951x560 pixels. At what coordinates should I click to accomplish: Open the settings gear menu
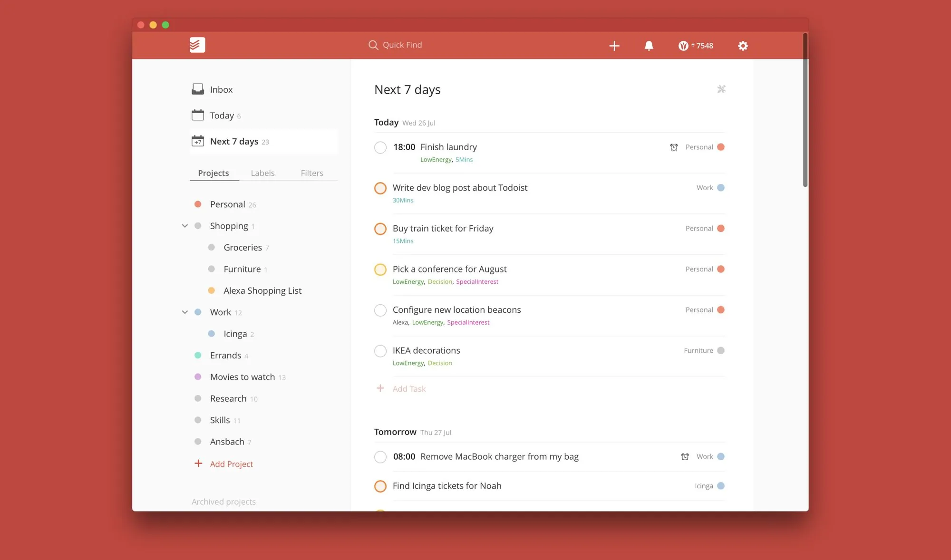[x=743, y=46]
